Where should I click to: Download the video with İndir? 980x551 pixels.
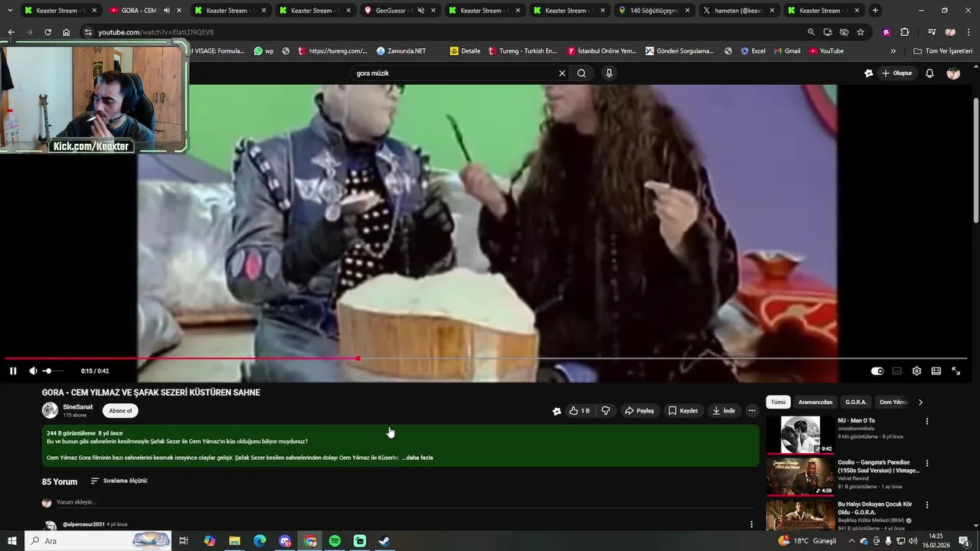tap(724, 411)
